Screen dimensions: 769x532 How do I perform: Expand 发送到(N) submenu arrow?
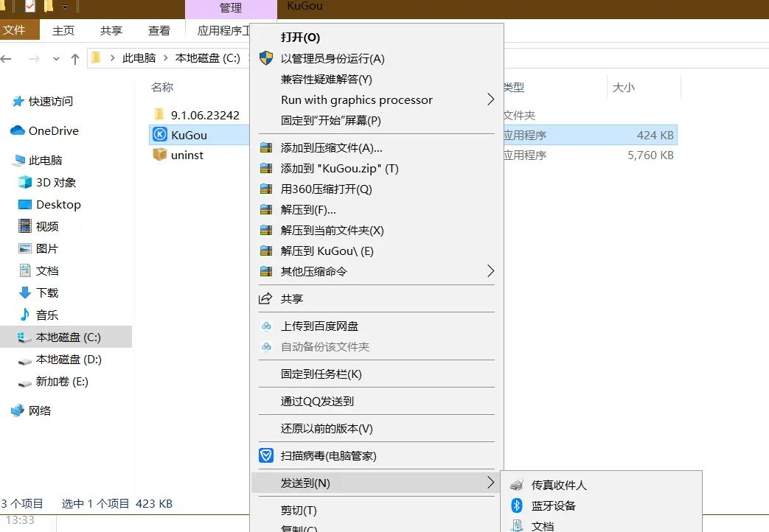(x=490, y=483)
